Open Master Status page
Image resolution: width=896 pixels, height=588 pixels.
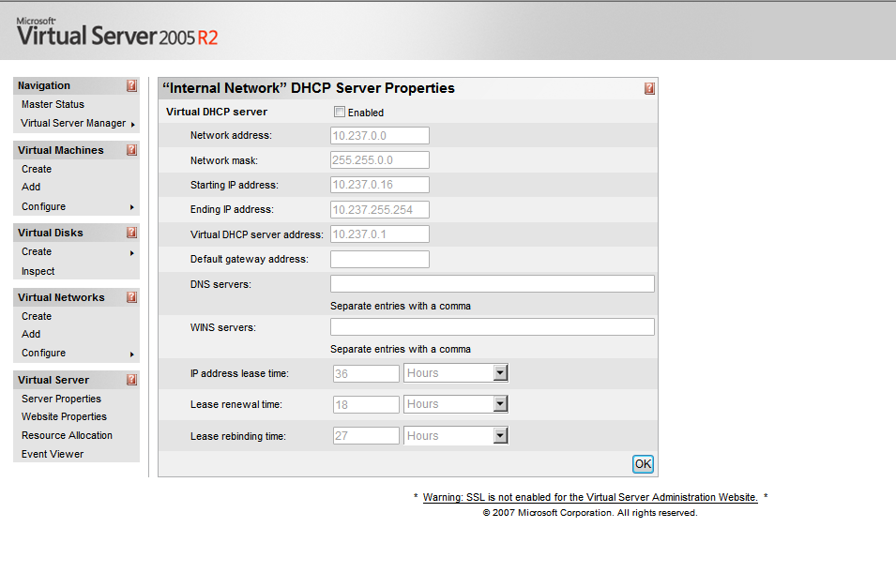pyautogui.click(x=53, y=105)
